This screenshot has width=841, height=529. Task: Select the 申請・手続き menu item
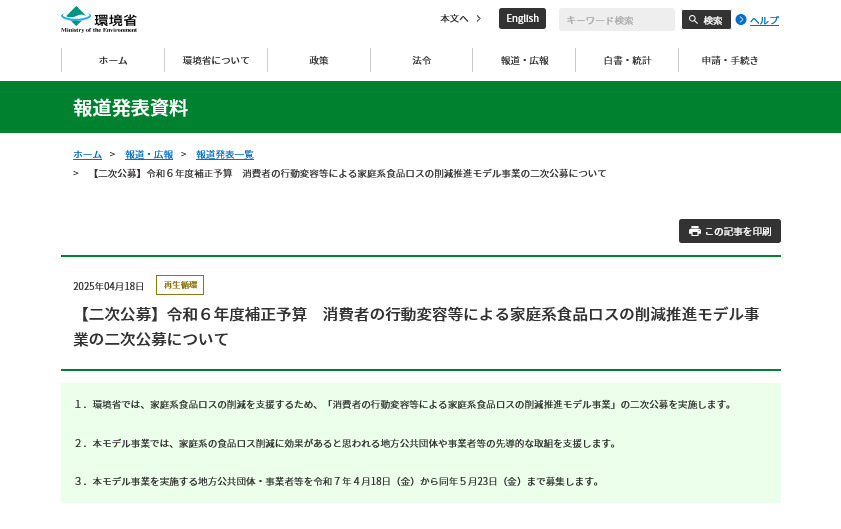coord(729,60)
